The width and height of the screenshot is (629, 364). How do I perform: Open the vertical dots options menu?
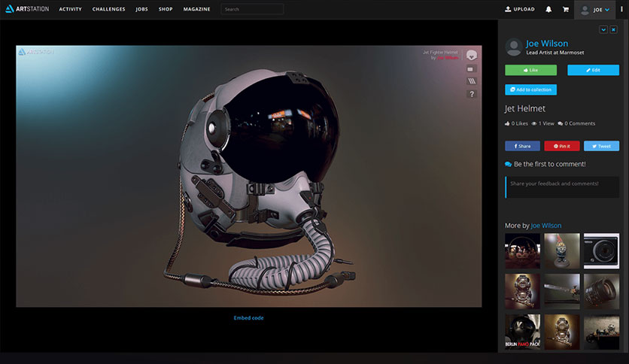(621, 9)
